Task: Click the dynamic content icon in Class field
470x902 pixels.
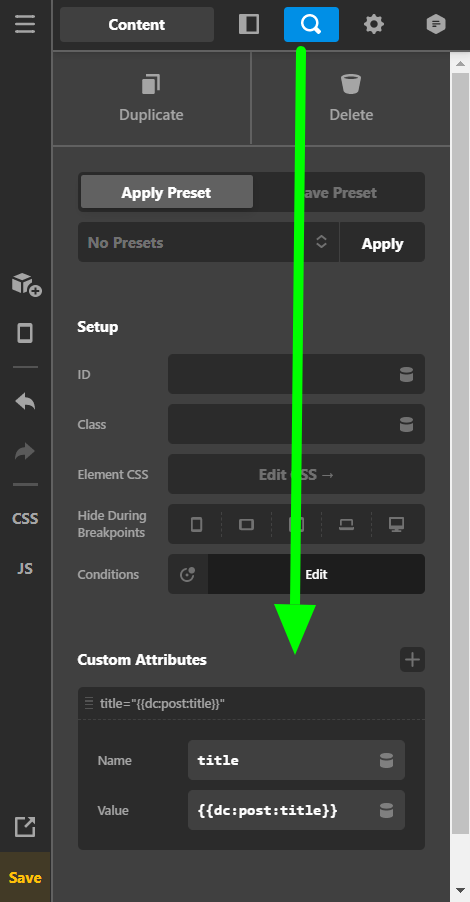Action: click(x=407, y=425)
